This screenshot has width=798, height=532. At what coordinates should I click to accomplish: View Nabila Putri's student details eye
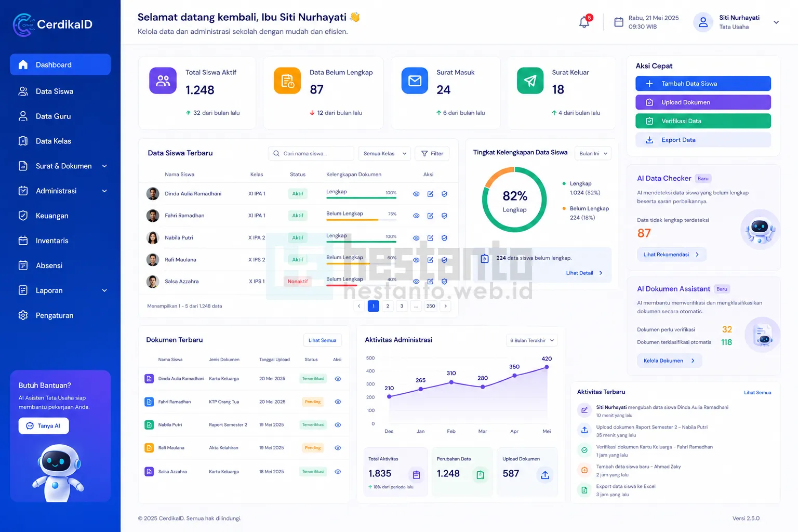point(416,238)
